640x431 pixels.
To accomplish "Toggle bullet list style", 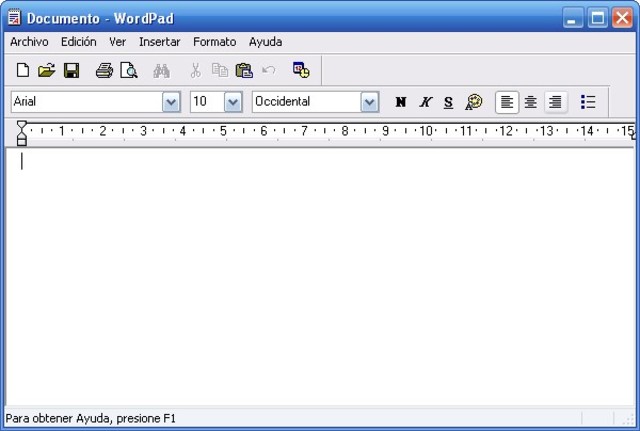I will click(588, 102).
